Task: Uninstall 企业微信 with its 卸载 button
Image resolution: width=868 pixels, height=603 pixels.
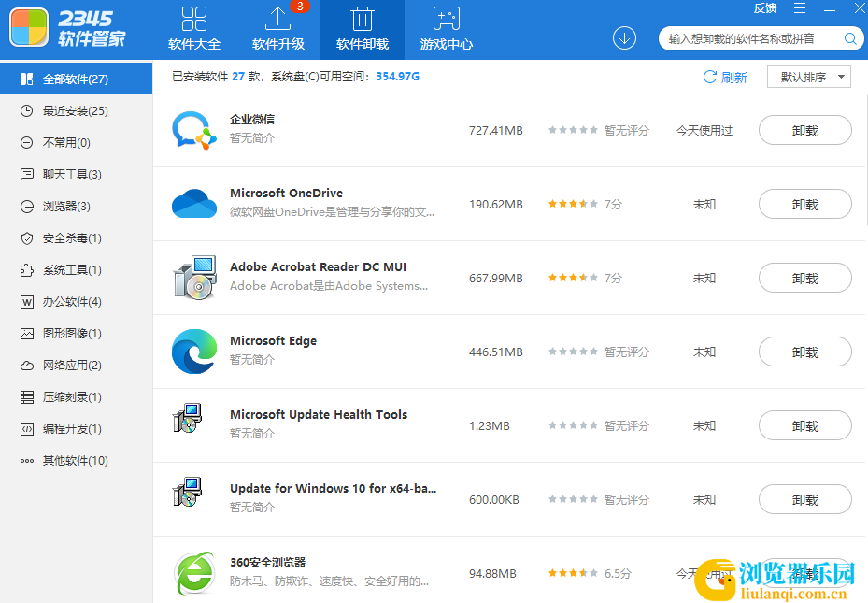Action: click(804, 130)
